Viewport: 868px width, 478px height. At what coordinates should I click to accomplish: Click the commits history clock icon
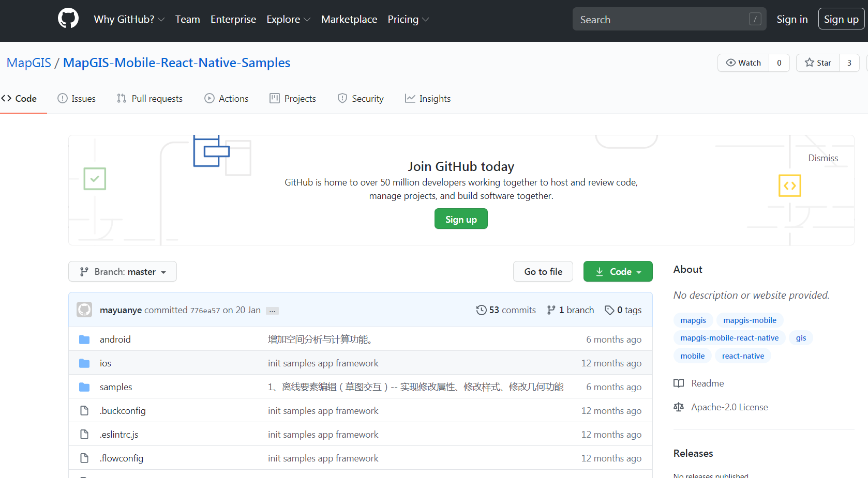point(481,310)
